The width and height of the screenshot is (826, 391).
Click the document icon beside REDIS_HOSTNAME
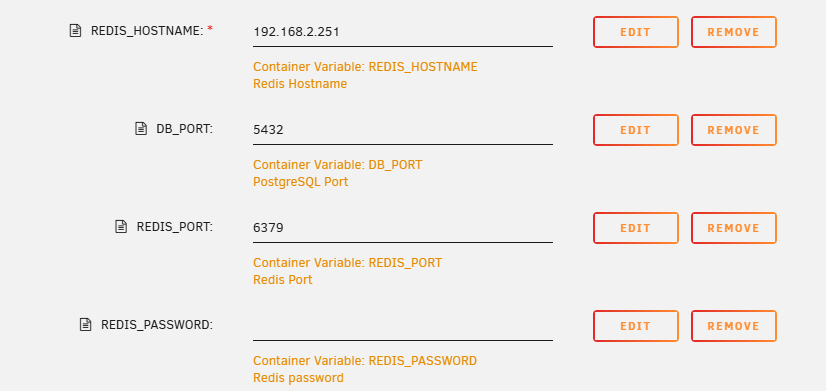tap(75, 31)
